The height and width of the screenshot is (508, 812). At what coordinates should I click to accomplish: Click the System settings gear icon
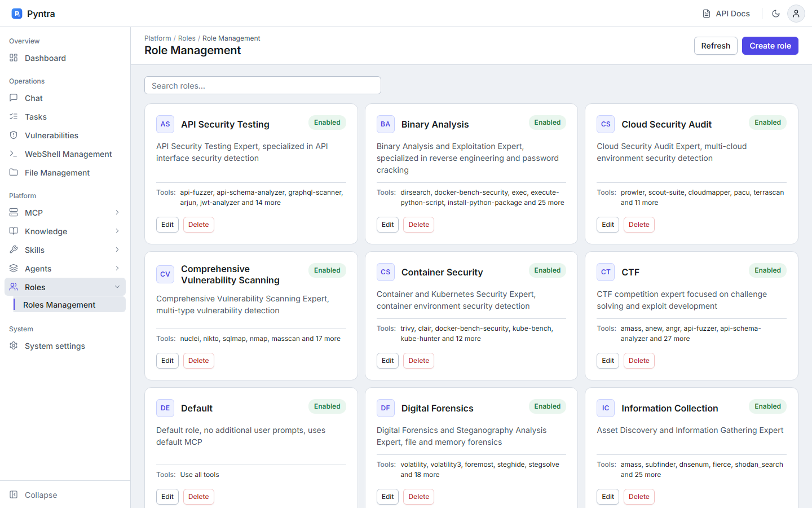point(14,346)
